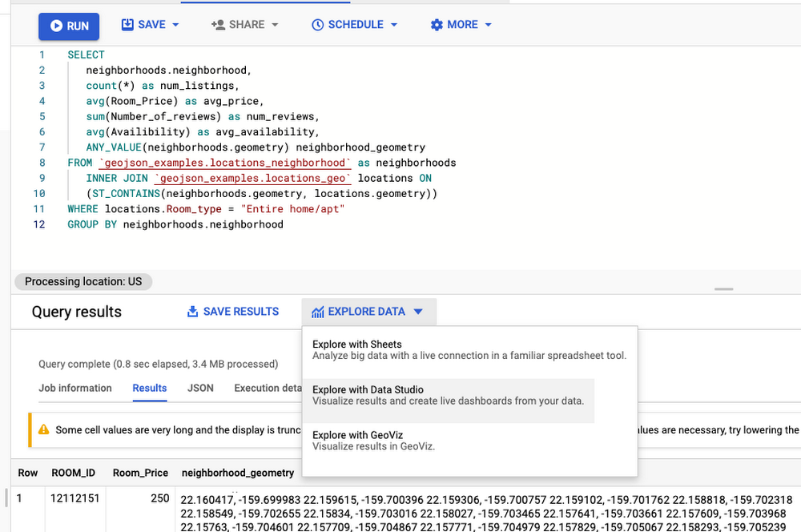The image size is (801, 532).
Task: Click the SAVE RESULTS download icon
Action: tap(192, 311)
